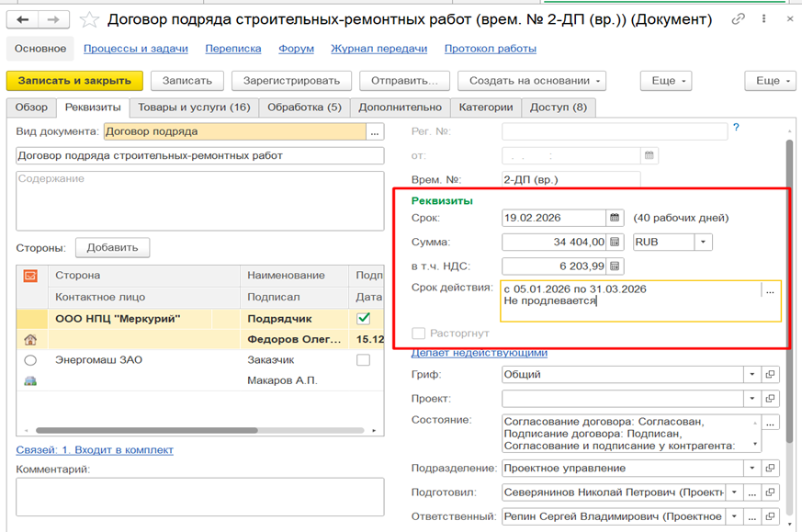Switch to the Товары и услуги (16) tab
Viewport: 802px width, 532px height.
[x=195, y=108]
